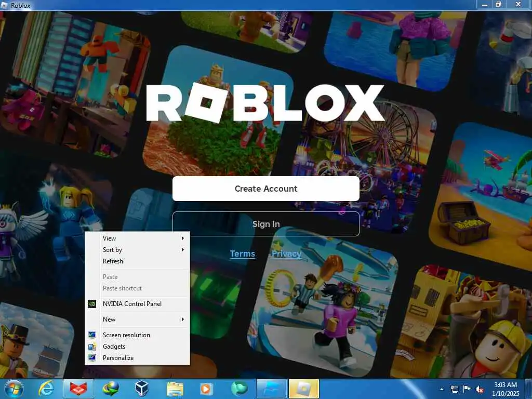The image size is (532, 399).
Task: Maximize the Roblox window
Action: point(498,5)
